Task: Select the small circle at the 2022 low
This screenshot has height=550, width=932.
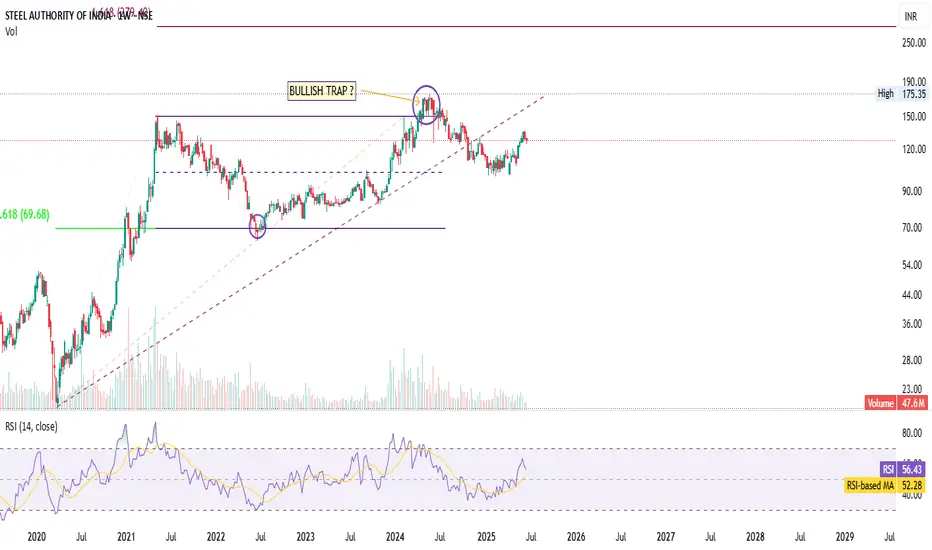Action: click(257, 226)
